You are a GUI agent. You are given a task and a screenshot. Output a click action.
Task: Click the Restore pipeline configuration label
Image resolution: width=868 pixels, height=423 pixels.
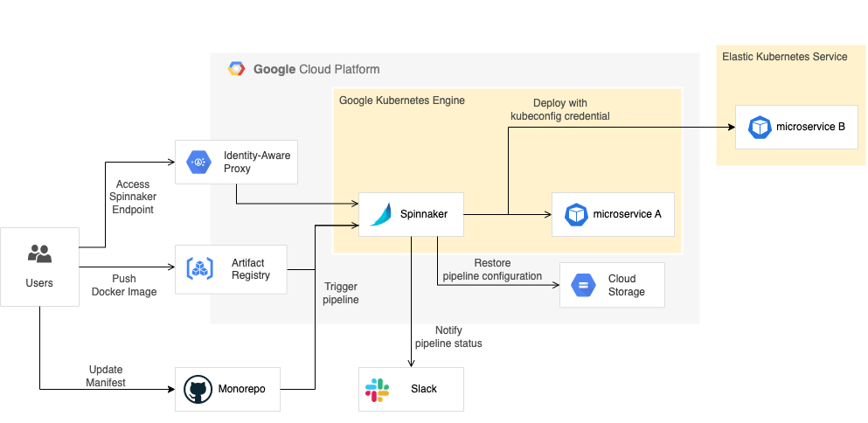[x=493, y=270]
